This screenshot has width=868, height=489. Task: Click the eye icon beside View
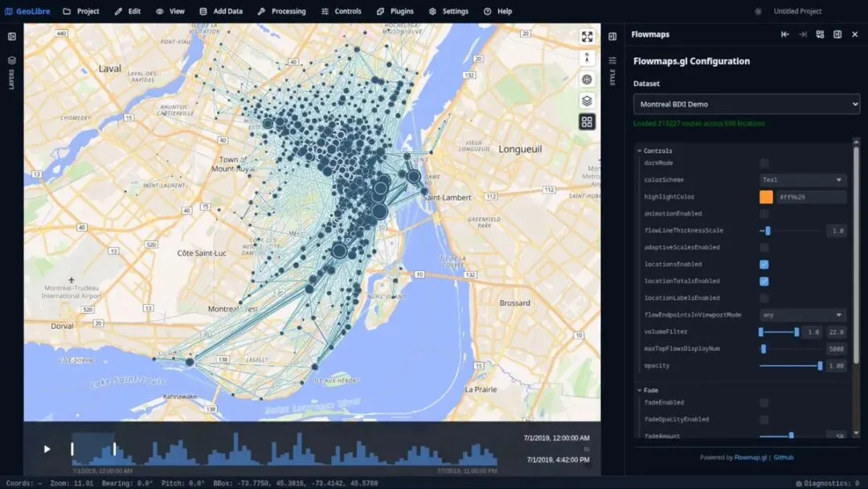[159, 11]
